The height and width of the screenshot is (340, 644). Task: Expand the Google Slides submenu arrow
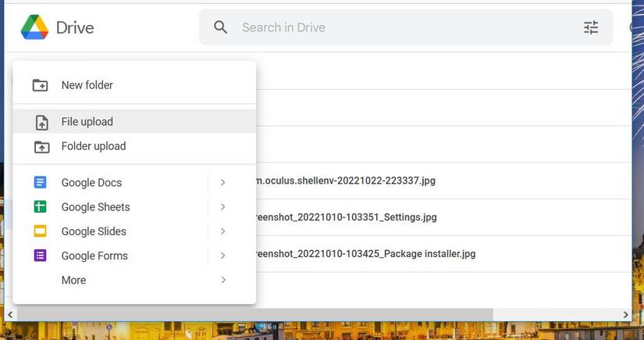point(223,231)
